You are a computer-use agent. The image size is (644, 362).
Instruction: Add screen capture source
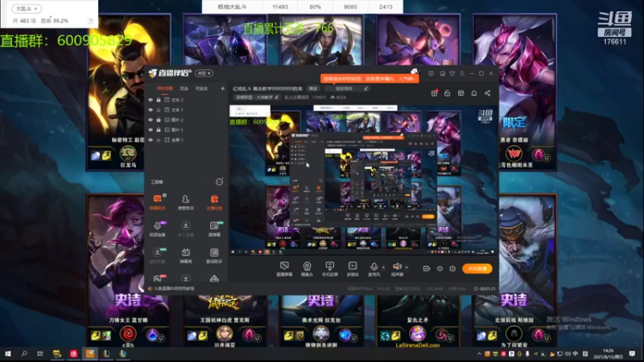pyautogui.click(x=284, y=269)
